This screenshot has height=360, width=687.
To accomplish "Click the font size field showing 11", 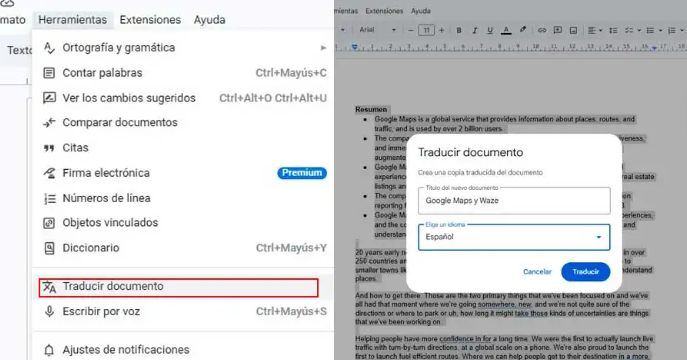I will coord(426,30).
